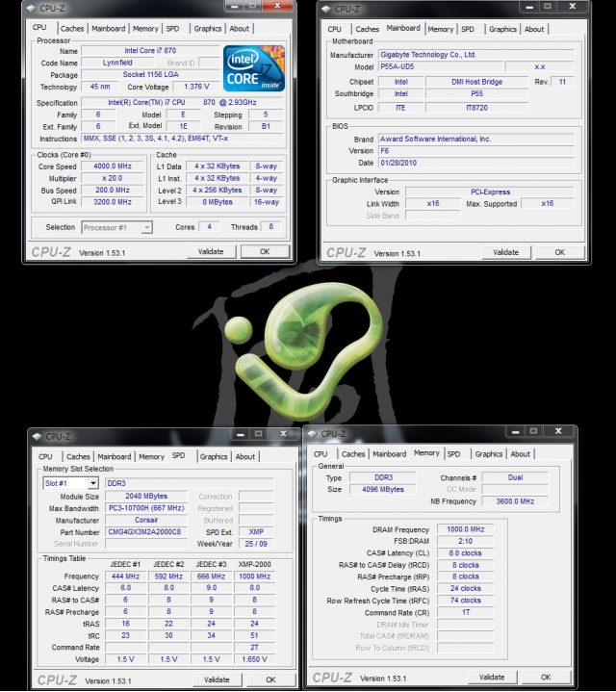This screenshot has width=616, height=692.
Task: Select About tab in the Mainboard window
Action: tap(534, 29)
